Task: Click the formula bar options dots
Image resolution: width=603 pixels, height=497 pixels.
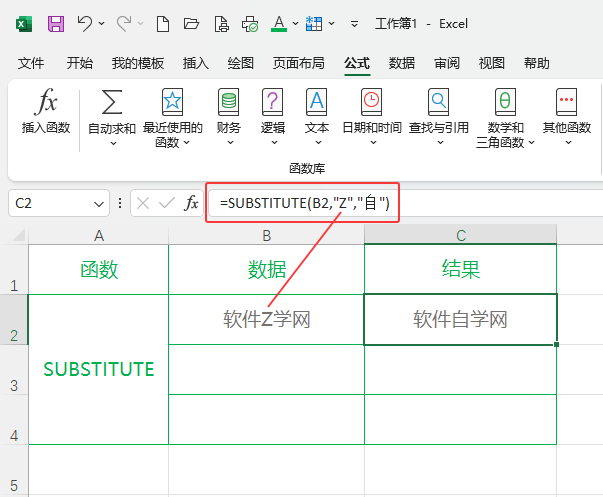Action: pyautogui.click(x=120, y=203)
